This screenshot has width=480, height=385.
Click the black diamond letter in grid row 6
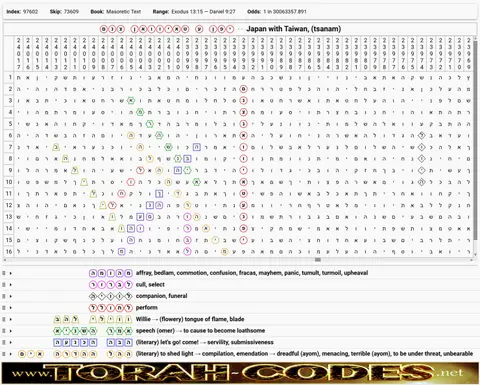tap(422, 135)
